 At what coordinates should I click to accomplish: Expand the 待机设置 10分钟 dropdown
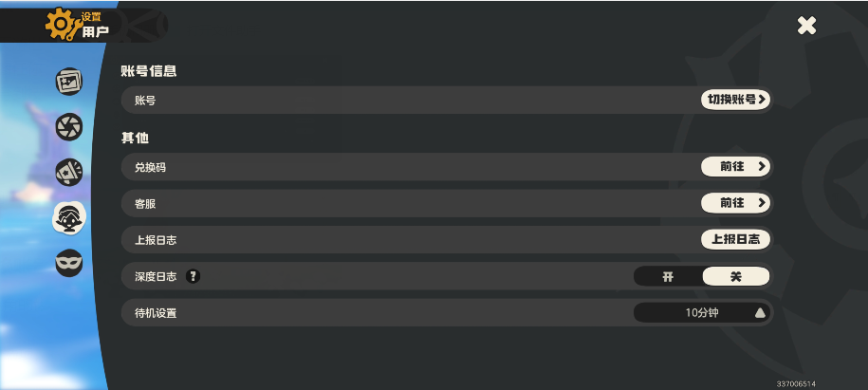pyautogui.click(x=701, y=313)
